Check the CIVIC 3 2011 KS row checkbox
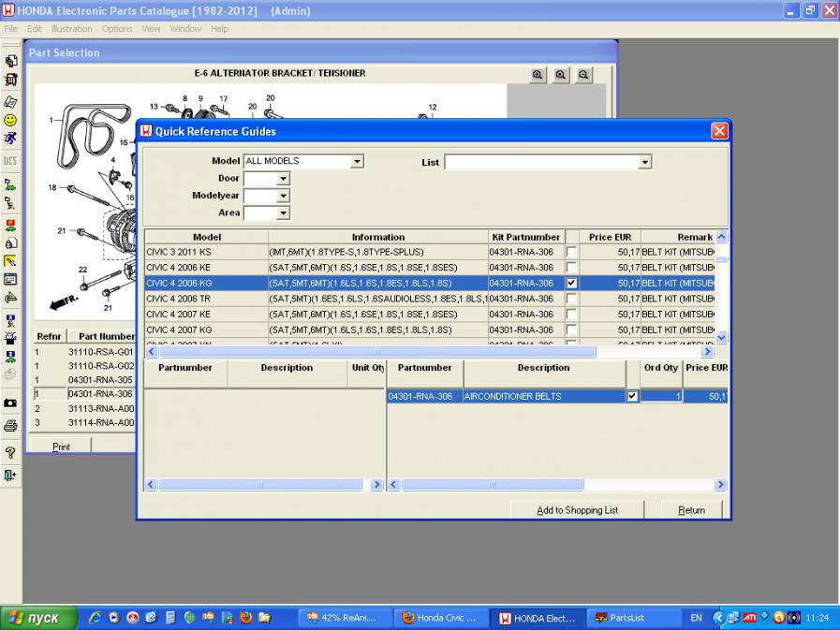 point(571,252)
